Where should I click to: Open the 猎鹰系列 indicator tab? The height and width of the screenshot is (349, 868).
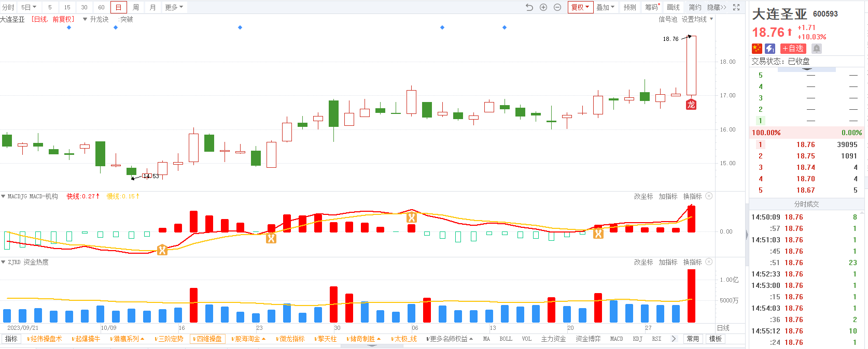127,339
